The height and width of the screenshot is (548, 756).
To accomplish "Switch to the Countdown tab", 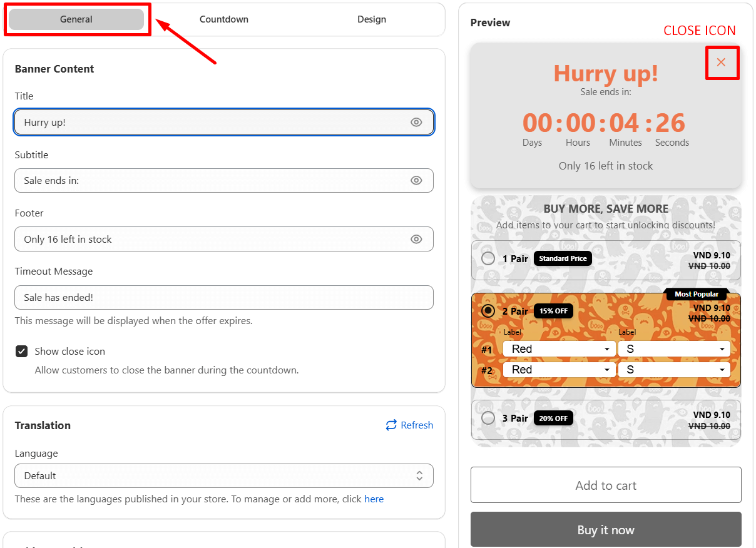I will (x=223, y=19).
